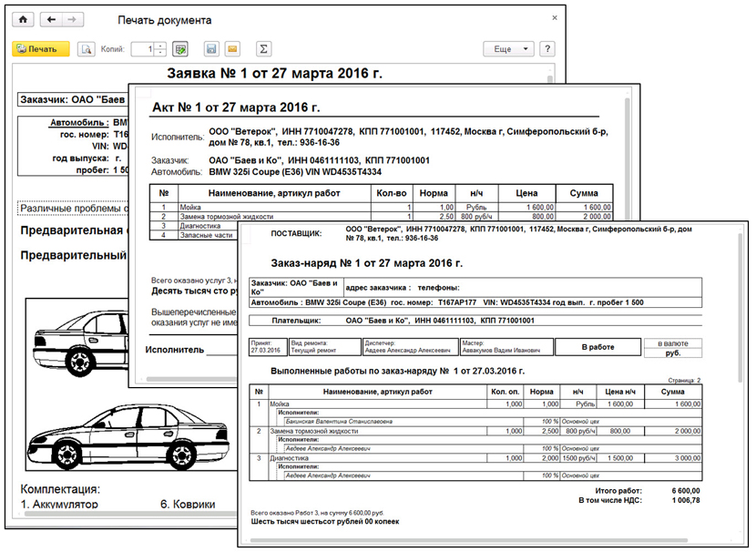Viewport: 756px width, 552px height.
Task: Open help with the question mark button
Action: pos(547,49)
